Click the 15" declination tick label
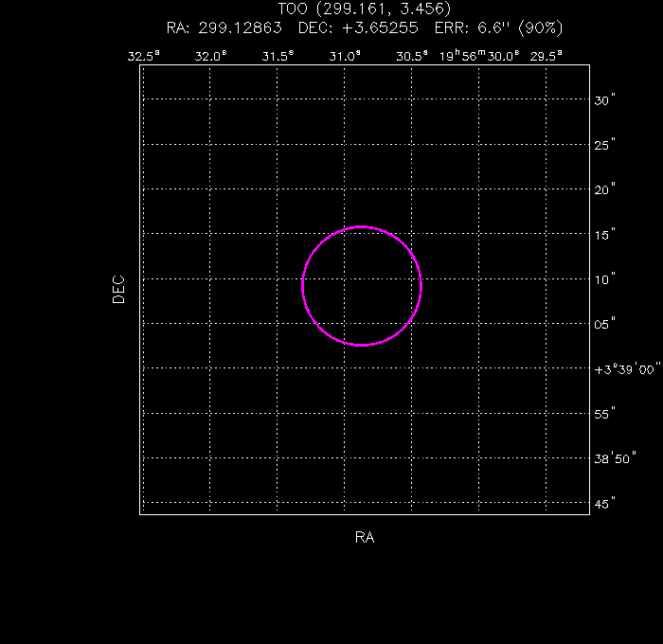Image resolution: width=663 pixels, height=644 pixels. 604,235
